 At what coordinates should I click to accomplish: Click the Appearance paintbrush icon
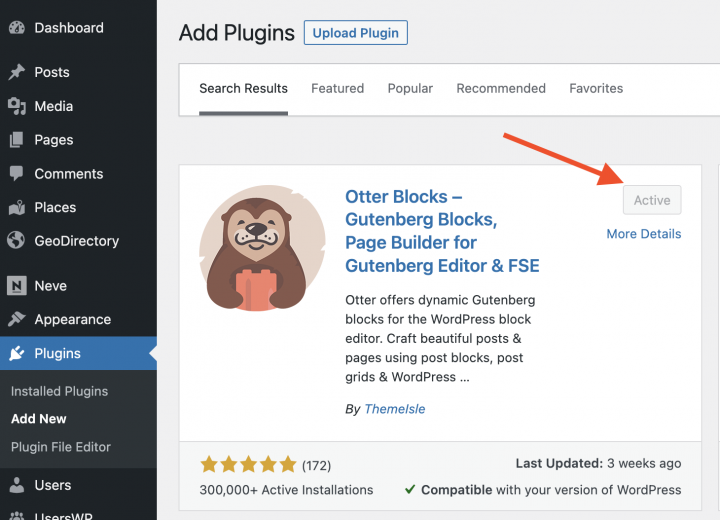[16, 320]
